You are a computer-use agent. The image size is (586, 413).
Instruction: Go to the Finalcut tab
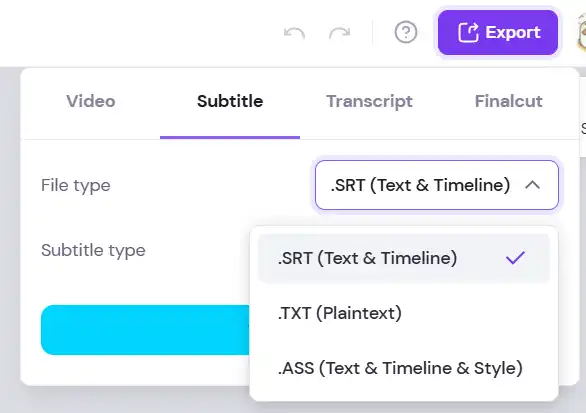click(508, 101)
